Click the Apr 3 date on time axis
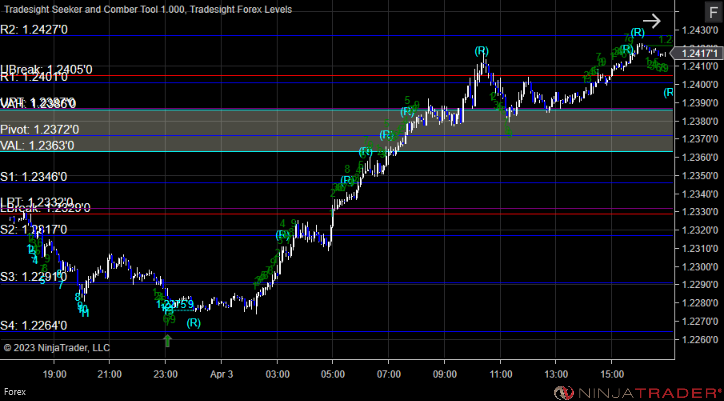The width and height of the screenshot is (724, 401). (x=222, y=374)
